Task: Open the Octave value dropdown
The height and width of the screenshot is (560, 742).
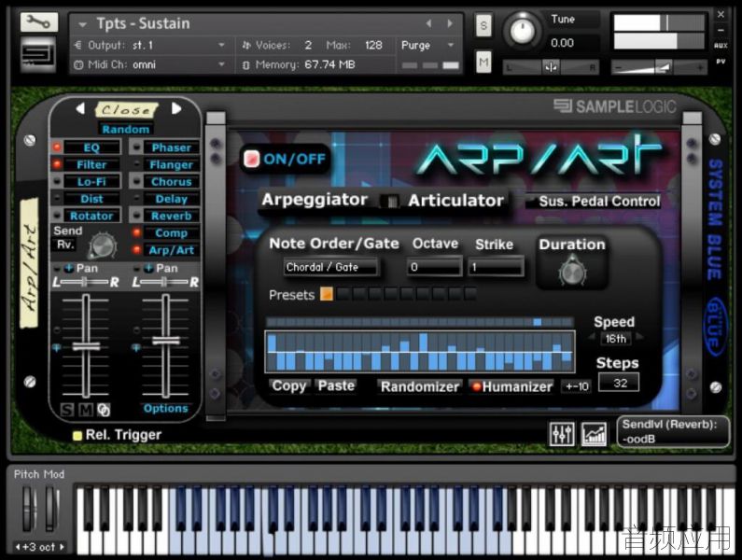Action: click(x=433, y=267)
